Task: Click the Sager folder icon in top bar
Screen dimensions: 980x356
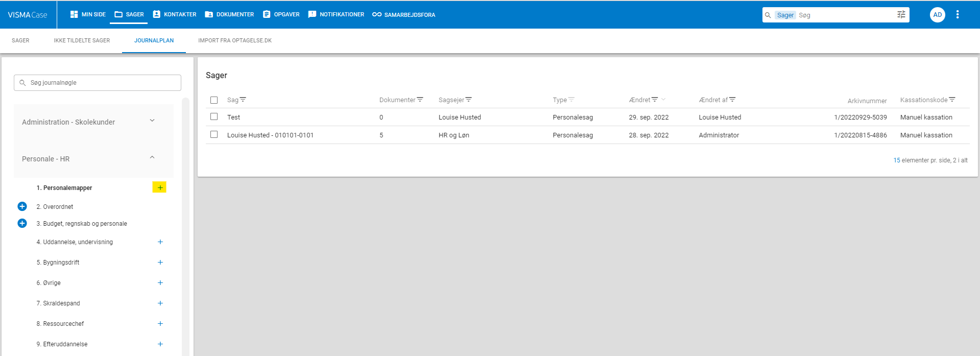Action: coord(118,14)
